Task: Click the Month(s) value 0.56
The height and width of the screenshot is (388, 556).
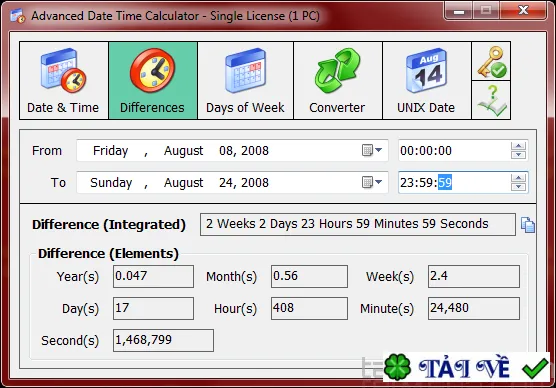Action: point(309,276)
